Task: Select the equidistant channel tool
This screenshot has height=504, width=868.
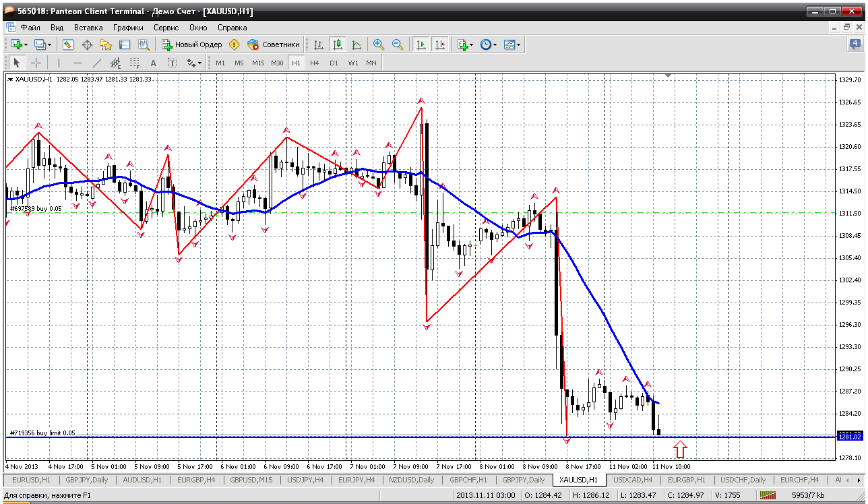Action: point(115,63)
